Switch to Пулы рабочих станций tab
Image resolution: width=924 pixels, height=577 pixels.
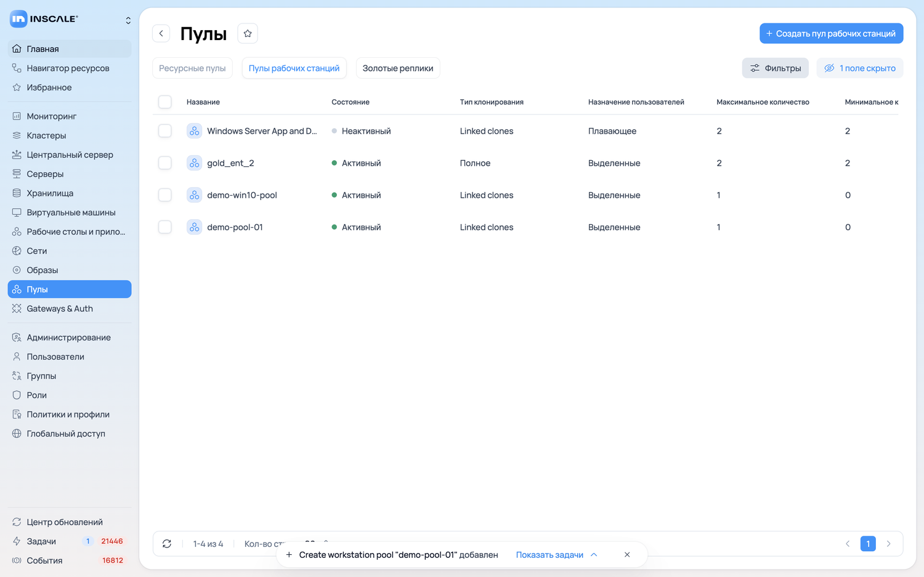(294, 68)
